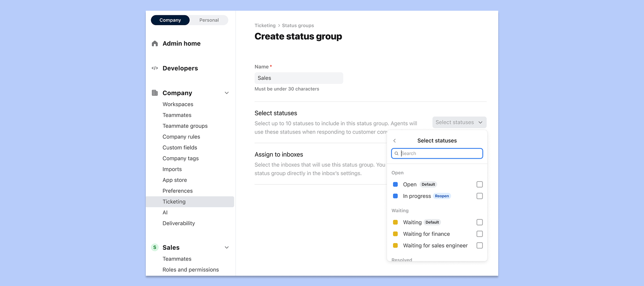Screen dimensions: 644x286
Task: Click the Must be under 30 characters hint
Action: (287, 89)
